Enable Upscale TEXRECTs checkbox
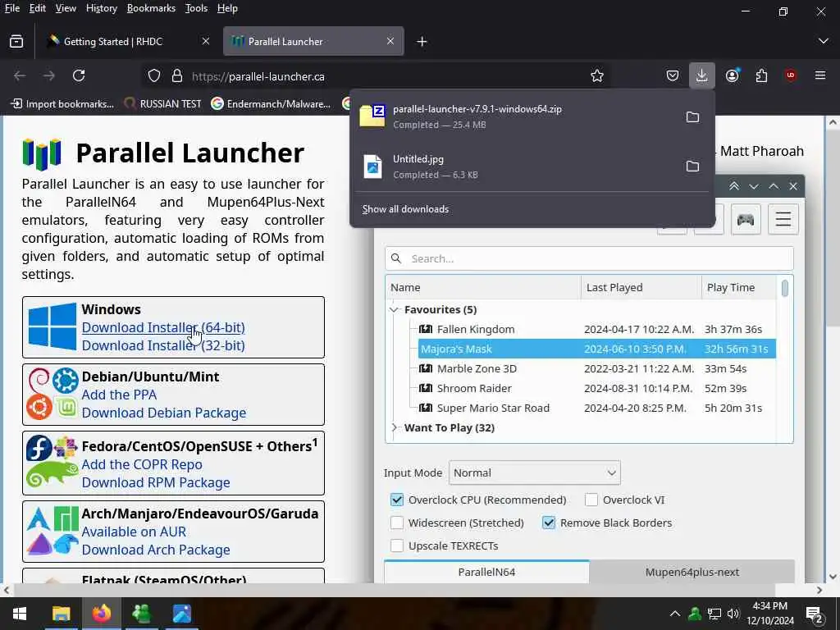Viewport: 840px width, 630px height. [397, 546]
